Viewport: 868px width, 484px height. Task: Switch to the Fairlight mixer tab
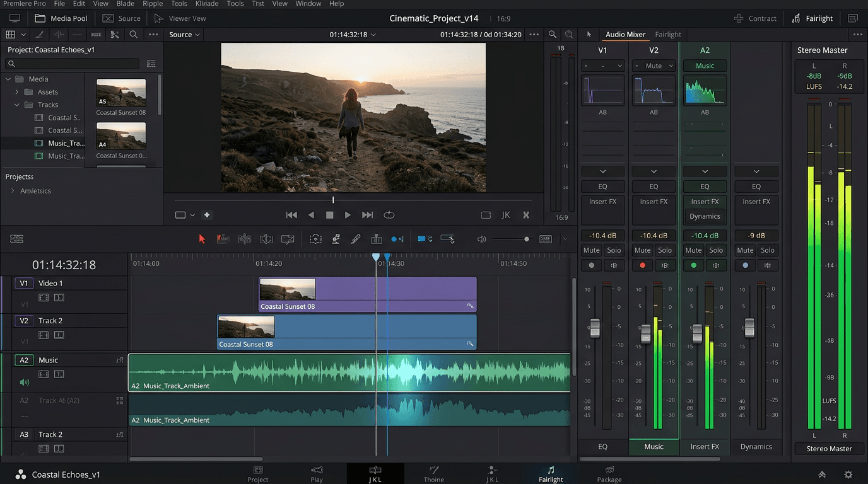pyautogui.click(x=668, y=35)
